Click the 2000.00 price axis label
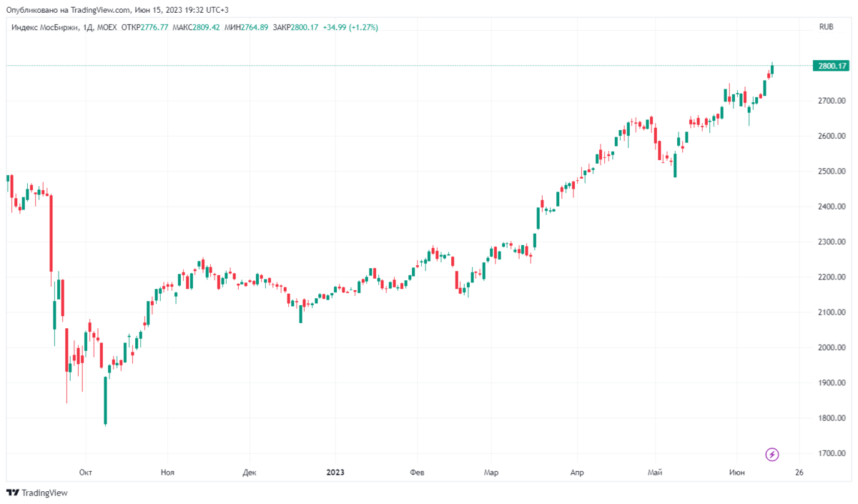 [832, 348]
